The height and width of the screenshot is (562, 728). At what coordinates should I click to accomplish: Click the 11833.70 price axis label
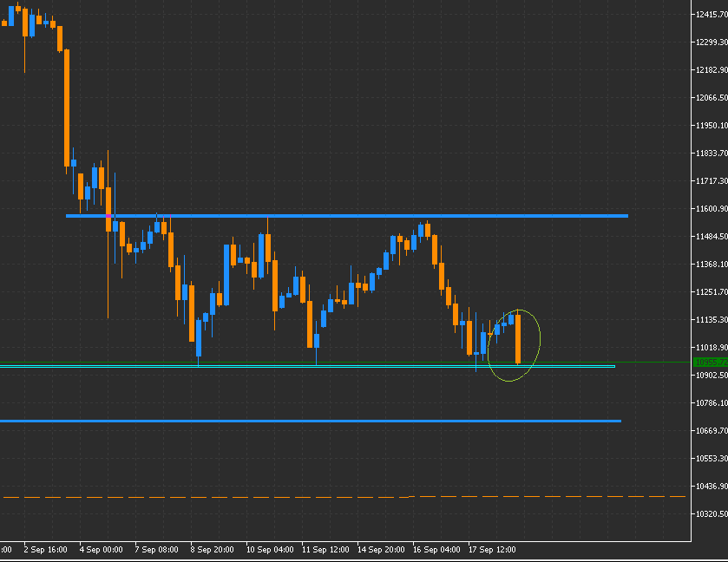712,154
